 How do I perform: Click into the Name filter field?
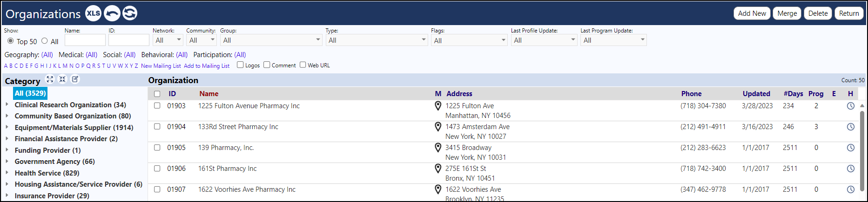[x=85, y=40]
